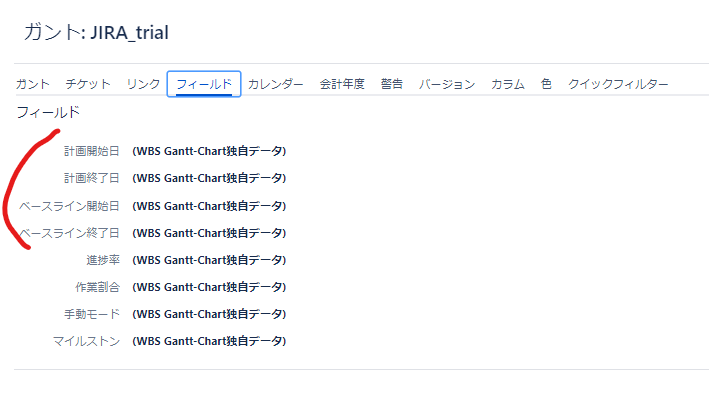Click WBS Gantt-Chart独自データ value for マイルストン
The height and width of the screenshot is (397, 709).
click(209, 341)
